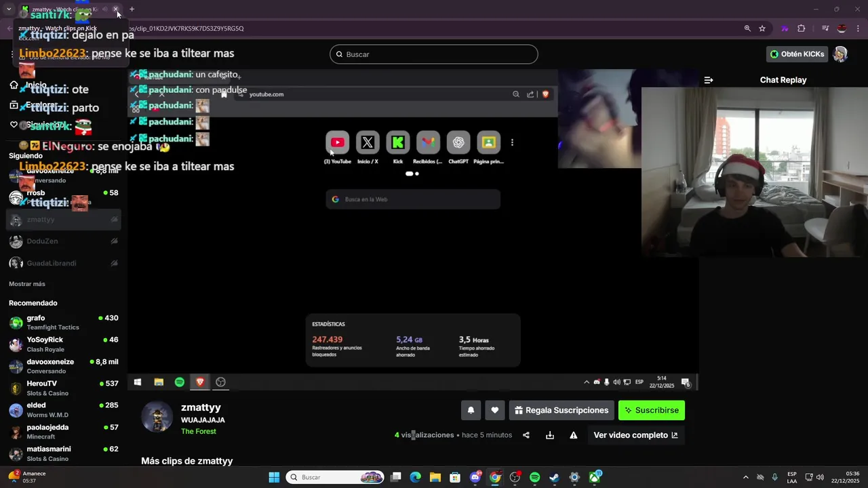This screenshot has width=868, height=488.
Task: Click the Windows taskbar Buscar search box
Action: click(x=336, y=477)
